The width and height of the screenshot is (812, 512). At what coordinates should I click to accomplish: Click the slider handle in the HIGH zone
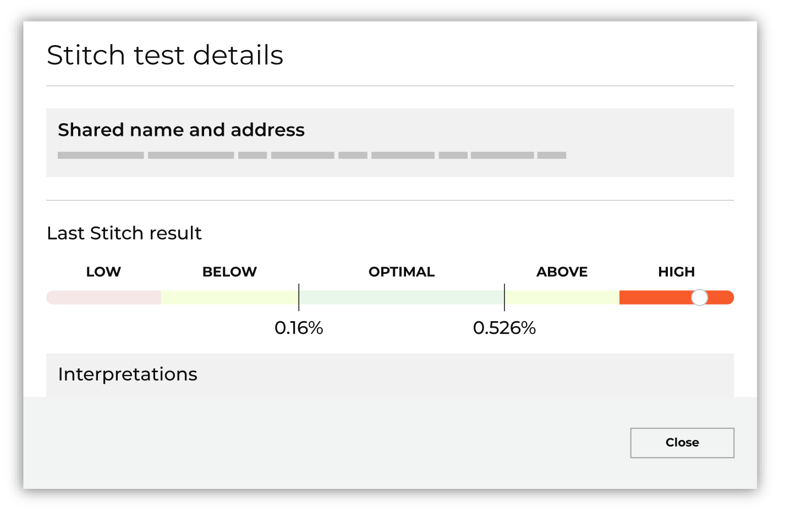click(700, 298)
